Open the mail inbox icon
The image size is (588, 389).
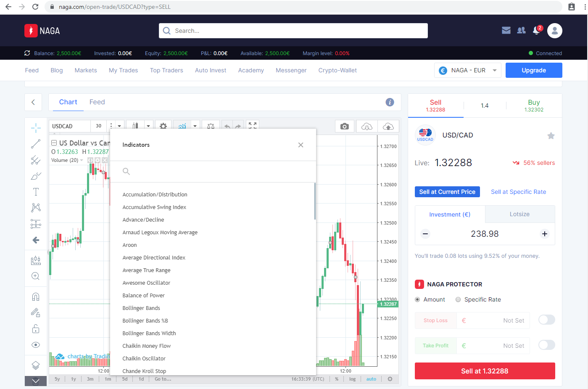click(x=506, y=30)
